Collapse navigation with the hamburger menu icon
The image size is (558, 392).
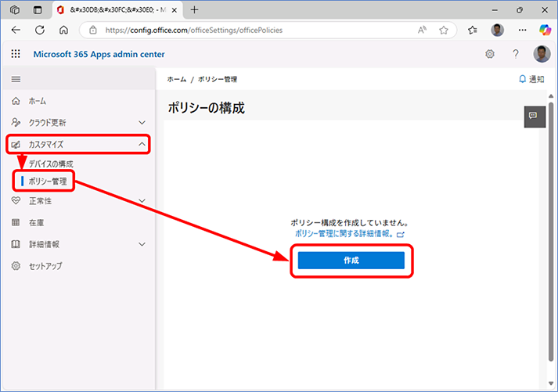16,79
